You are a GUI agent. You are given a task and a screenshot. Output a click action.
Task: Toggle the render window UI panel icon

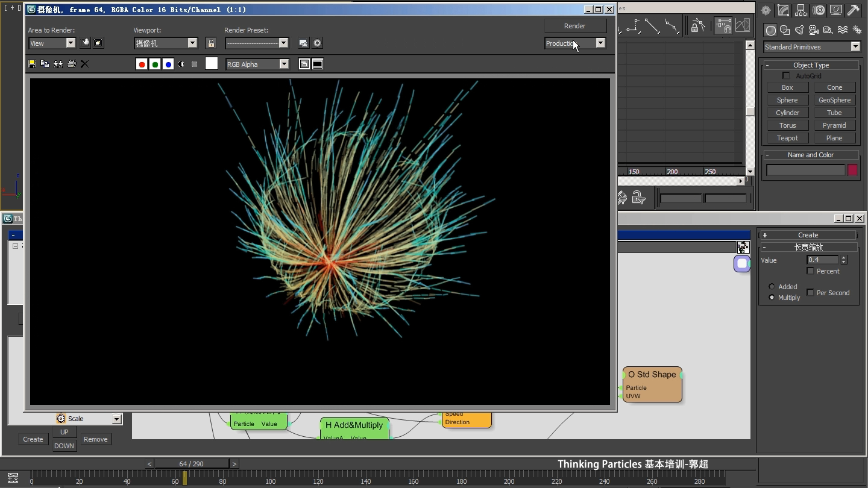coord(318,64)
